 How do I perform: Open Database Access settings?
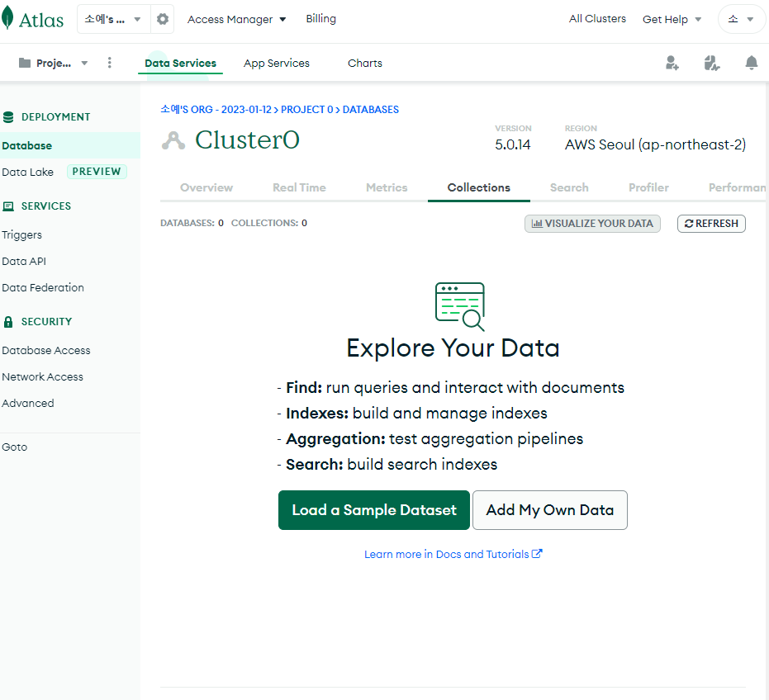46,351
